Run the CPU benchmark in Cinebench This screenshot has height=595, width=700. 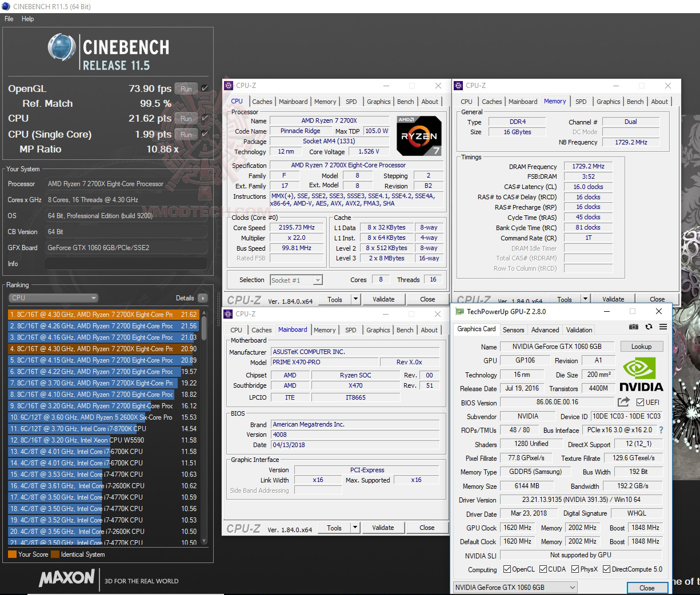pyautogui.click(x=186, y=119)
